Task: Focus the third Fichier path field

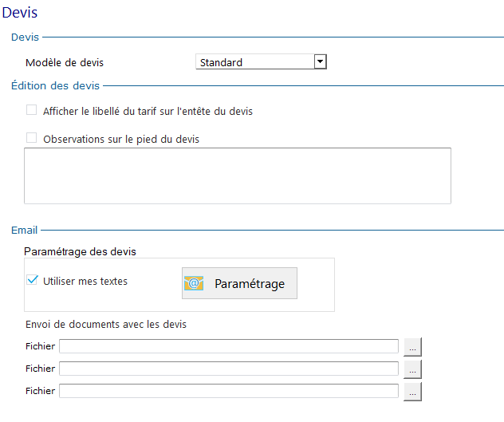Action: [x=229, y=391]
